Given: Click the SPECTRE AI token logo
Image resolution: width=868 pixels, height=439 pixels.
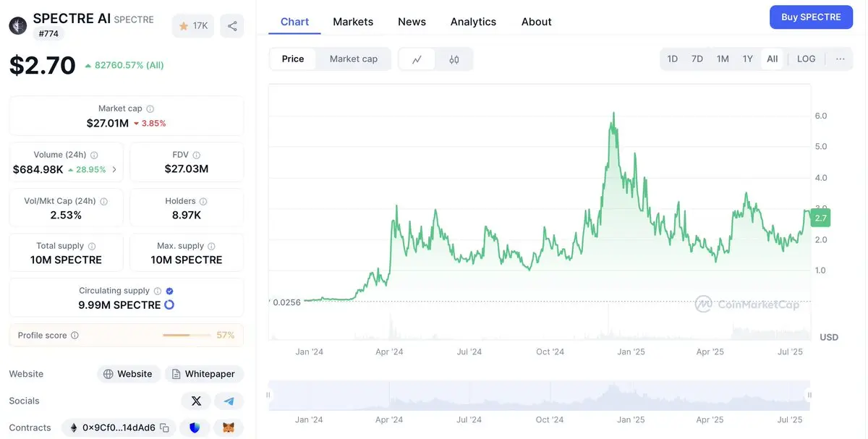Looking at the screenshot, I should tap(18, 25).
